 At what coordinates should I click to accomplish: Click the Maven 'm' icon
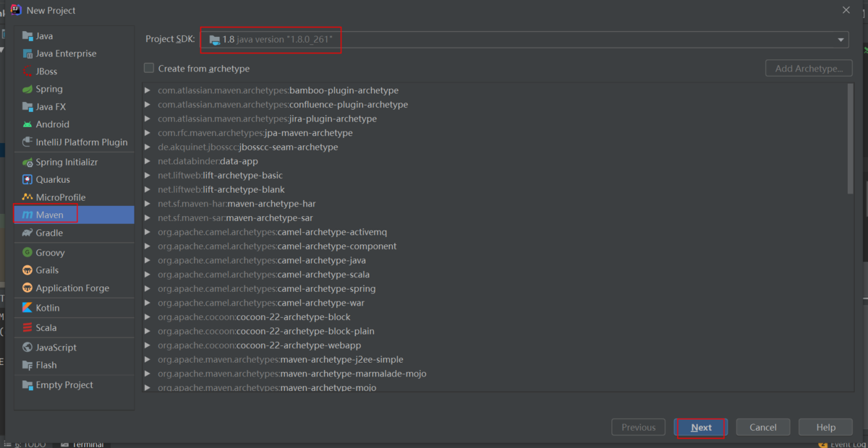coord(27,215)
